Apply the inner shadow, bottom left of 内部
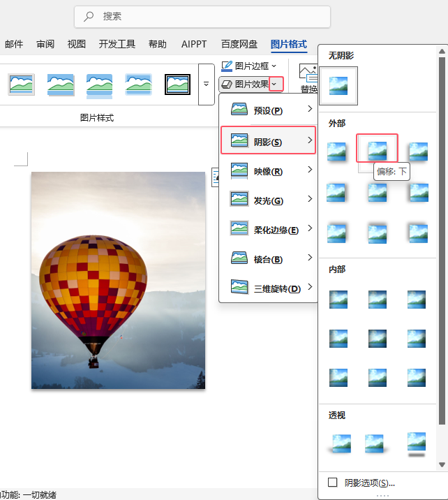The height and width of the screenshot is (500, 448). click(x=338, y=378)
